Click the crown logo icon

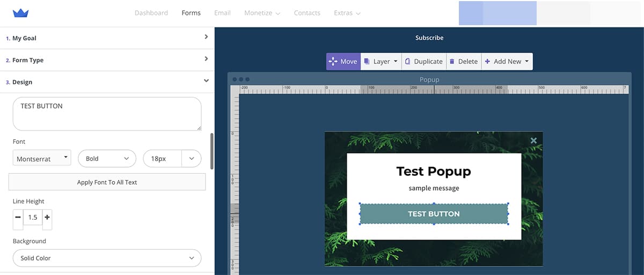(20, 13)
